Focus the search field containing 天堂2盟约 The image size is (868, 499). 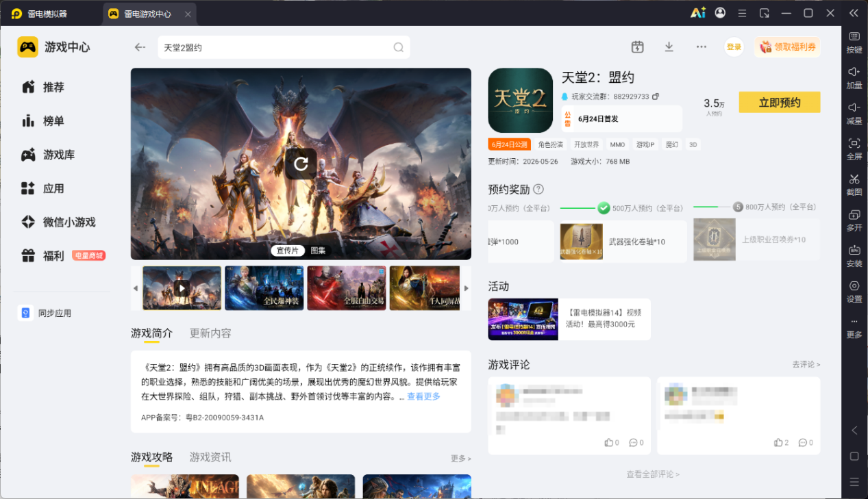tap(284, 47)
